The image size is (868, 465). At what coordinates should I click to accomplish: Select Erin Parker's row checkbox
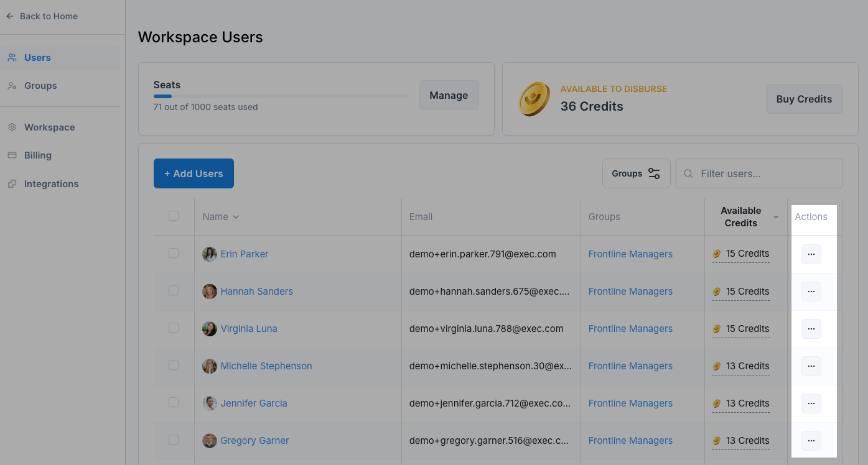point(174,253)
